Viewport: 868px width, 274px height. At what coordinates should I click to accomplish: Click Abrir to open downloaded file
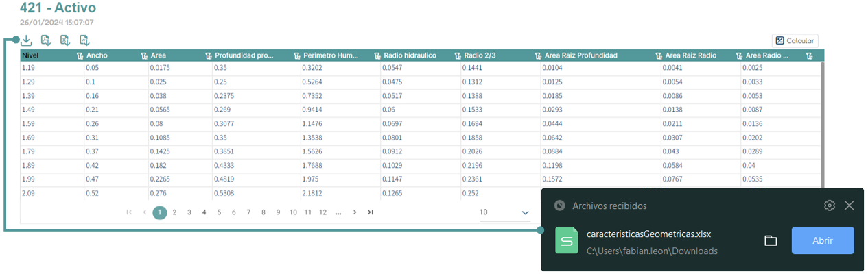[x=823, y=240]
